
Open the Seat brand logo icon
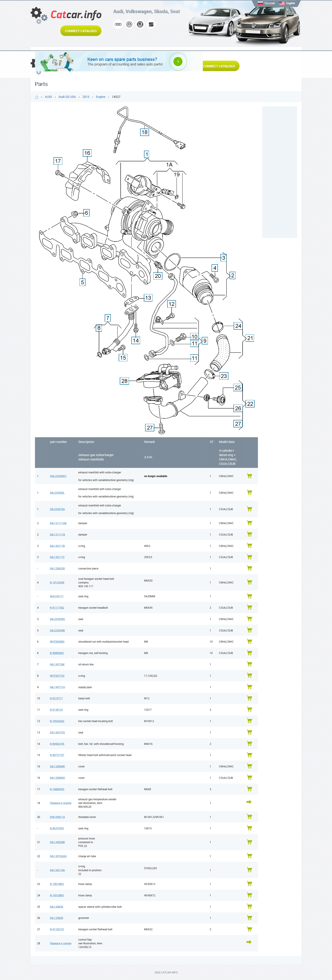coord(151,24)
